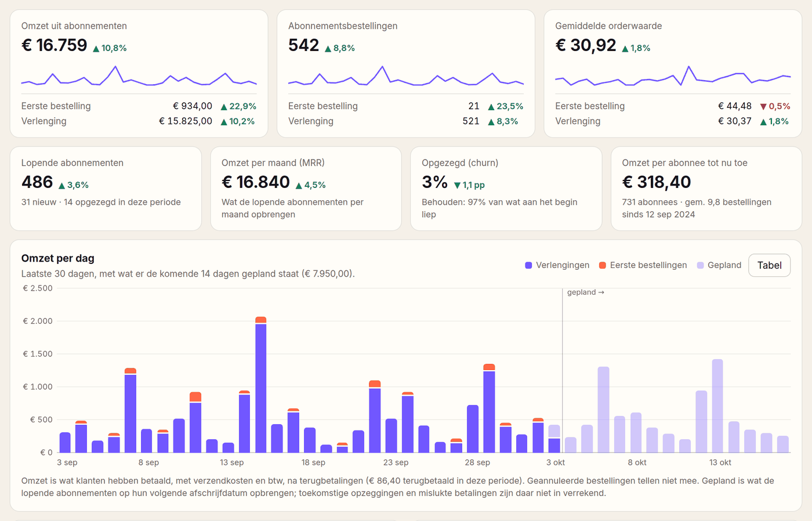Screen dimensions: 812x521
Task: Click the 3% churn value
Action: pos(434,182)
